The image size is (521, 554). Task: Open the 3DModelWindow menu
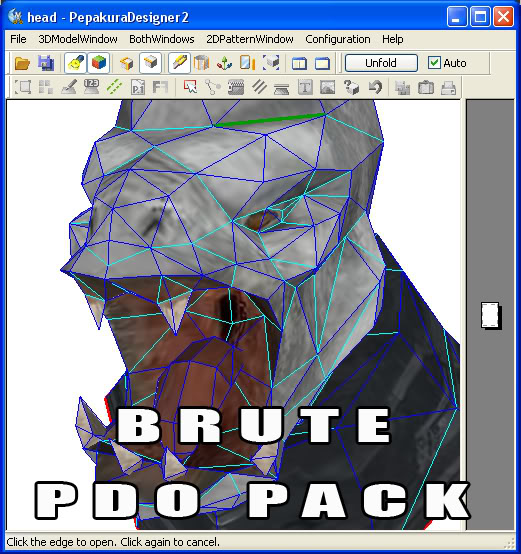[x=78, y=39]
